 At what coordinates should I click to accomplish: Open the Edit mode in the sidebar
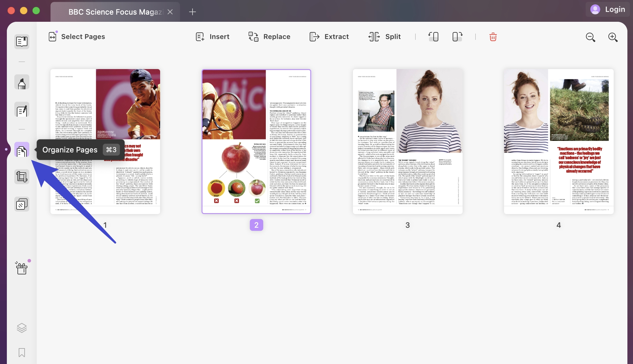tap(22, 110)
